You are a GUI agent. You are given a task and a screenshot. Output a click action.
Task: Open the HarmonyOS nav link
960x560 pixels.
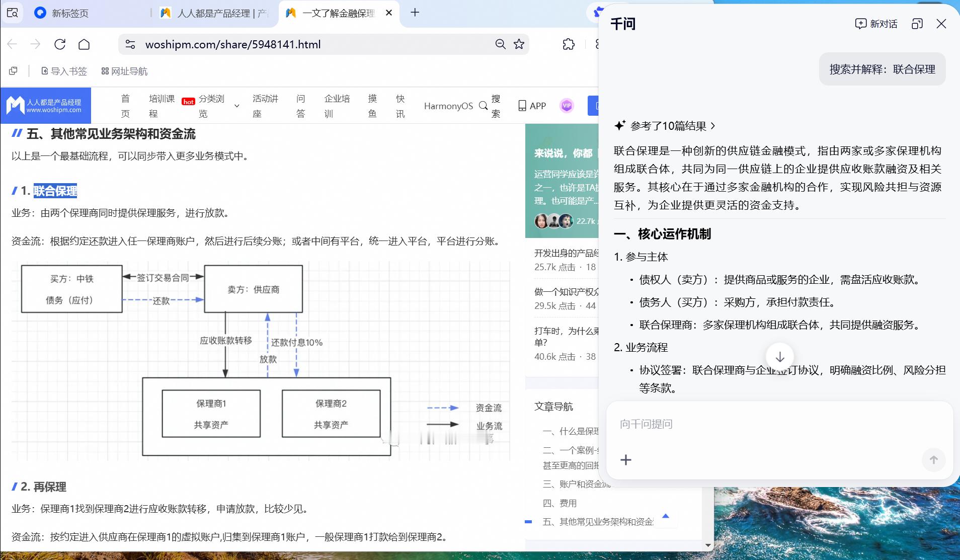point(448,106)
